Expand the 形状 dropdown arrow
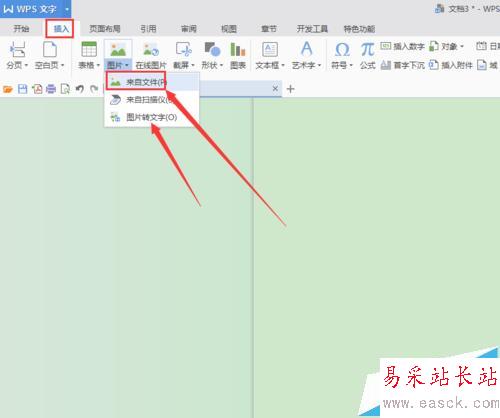The image size is (500, 418). point(221,65)
